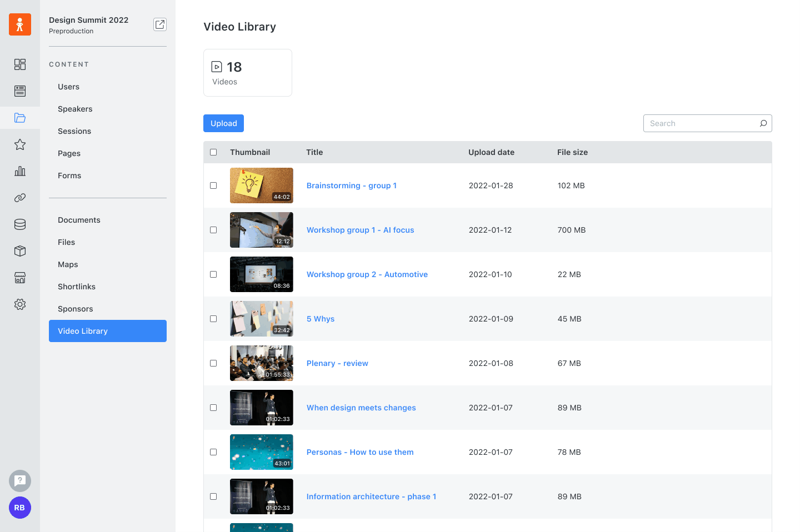Click the 2022-01-28 upload date cell
Image resolution: width=800 pixels, height=532 pixels.
point(491,185)
